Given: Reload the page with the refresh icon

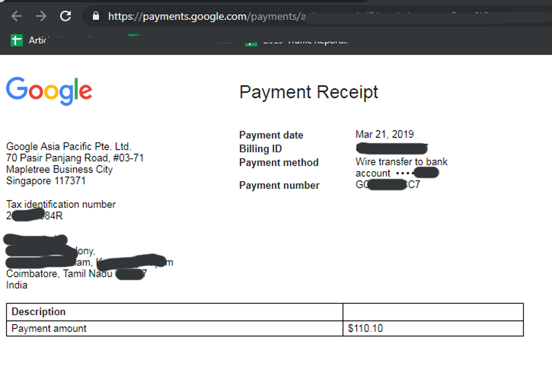Looking at the screenshot, I should coord(66,16).
